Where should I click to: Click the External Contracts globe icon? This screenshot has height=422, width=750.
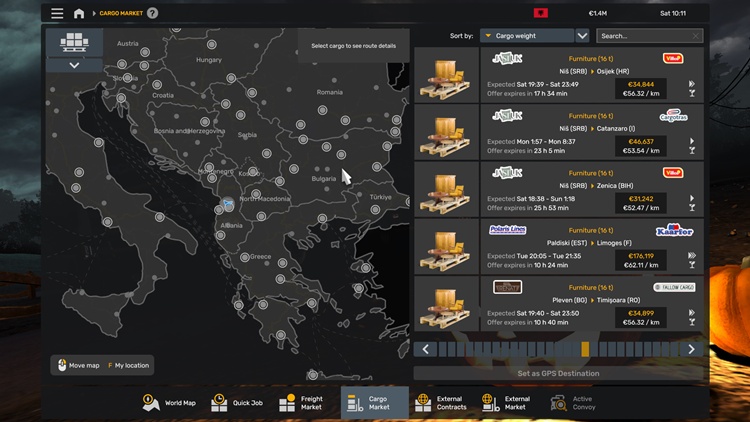tap(423, 402)
